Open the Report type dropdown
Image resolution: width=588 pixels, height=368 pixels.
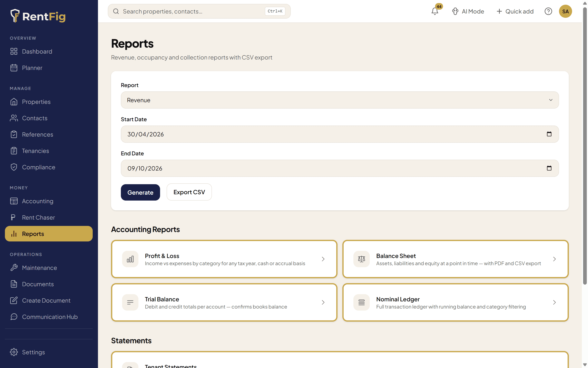pos(340,100)
